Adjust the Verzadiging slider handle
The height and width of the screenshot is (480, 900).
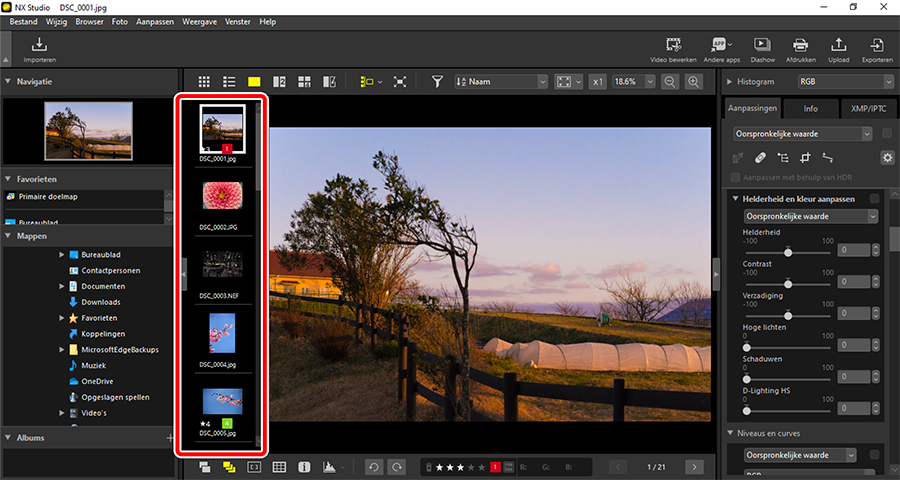coord(788,315)
